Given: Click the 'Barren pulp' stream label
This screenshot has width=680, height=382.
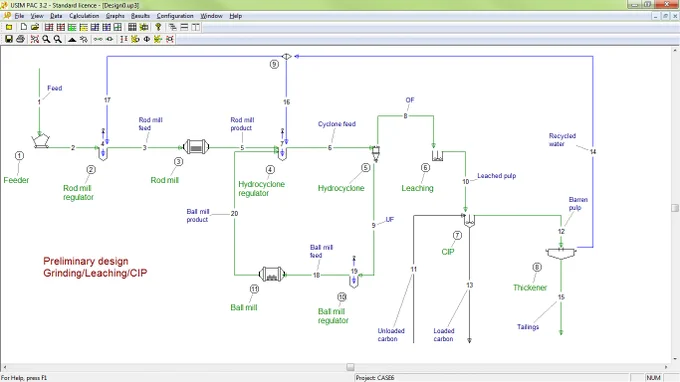Looking at the screenshot, I should pyautogui.click(x=578, y=203).
